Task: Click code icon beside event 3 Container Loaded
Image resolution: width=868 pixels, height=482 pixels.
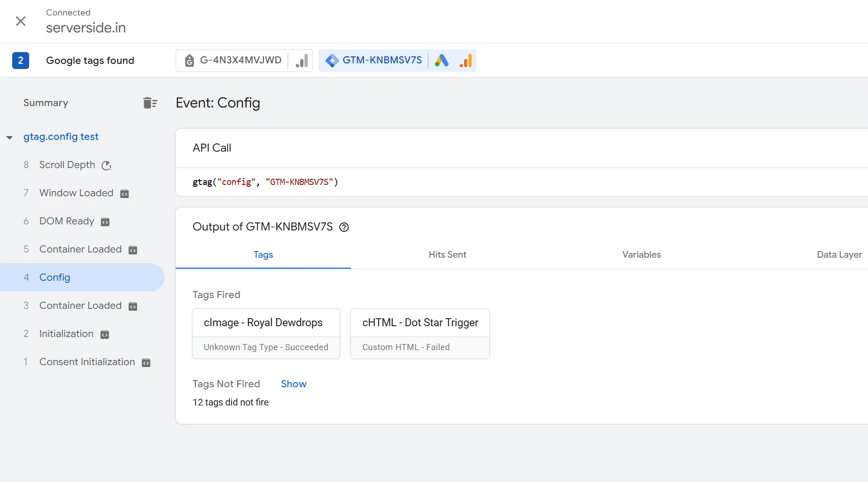Action: tap(133, 306)
